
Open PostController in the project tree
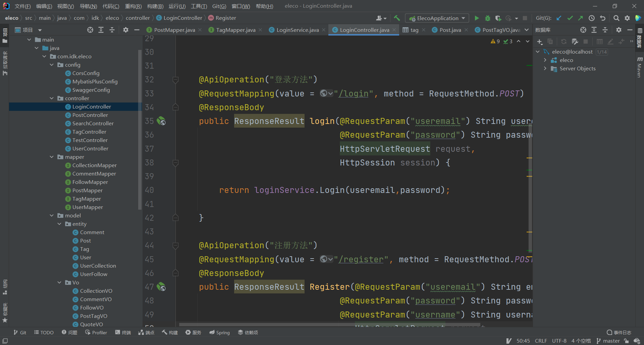tap(90, 115)
